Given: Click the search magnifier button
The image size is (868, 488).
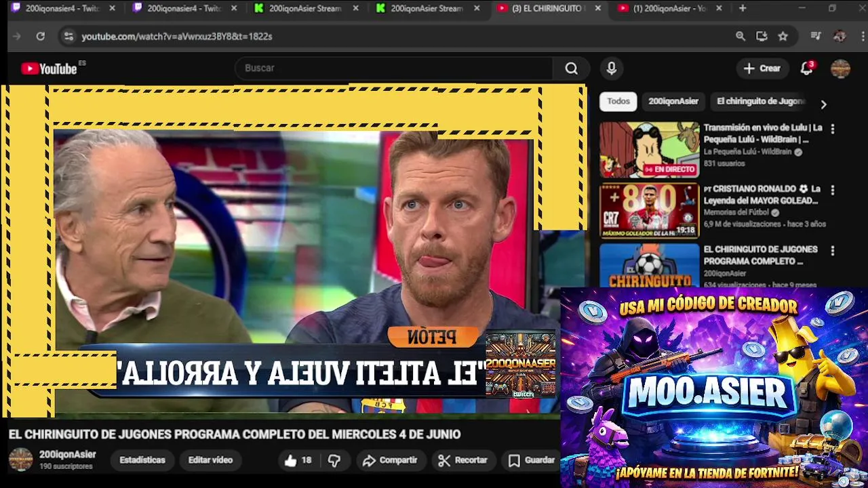Looking at the screenshot, I should (572, 68).
